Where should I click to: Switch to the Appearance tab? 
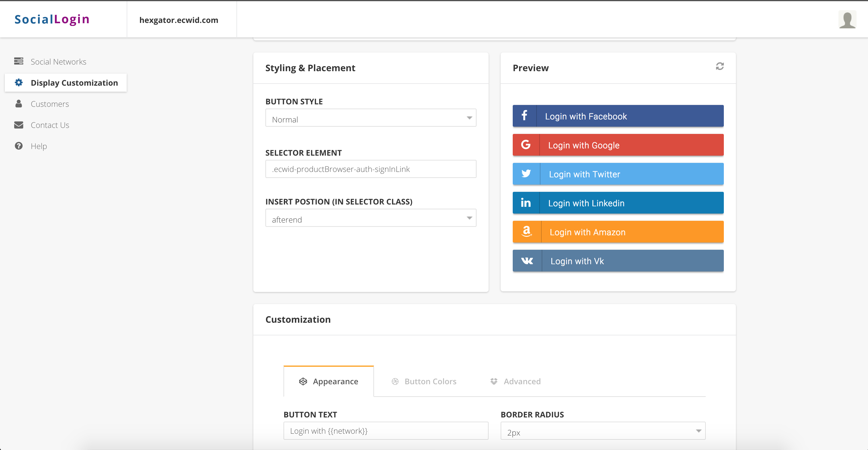[x=328, y=381]
